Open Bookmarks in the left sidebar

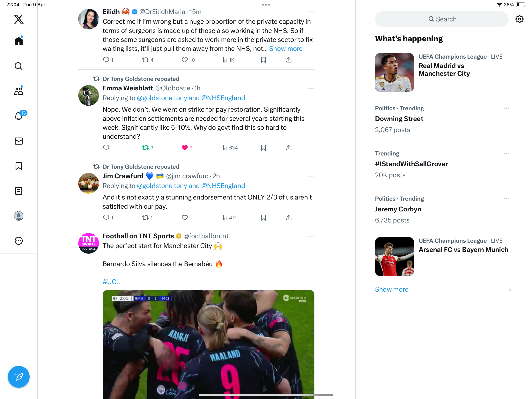coord(19,166)
